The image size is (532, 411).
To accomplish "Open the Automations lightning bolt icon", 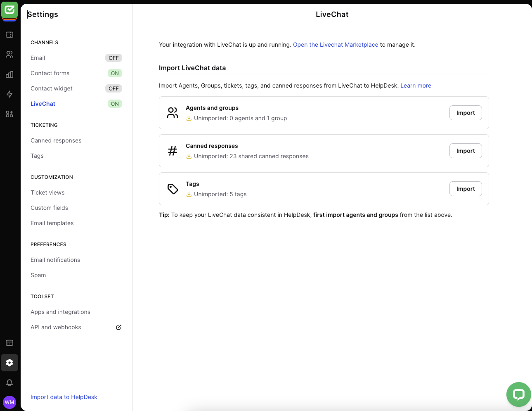I will [x=9, y=94].
